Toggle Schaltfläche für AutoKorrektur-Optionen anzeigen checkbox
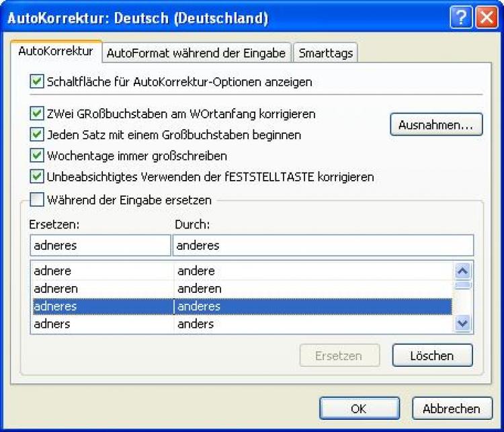Screen dimensions: 504x432 tap(37, 82)
